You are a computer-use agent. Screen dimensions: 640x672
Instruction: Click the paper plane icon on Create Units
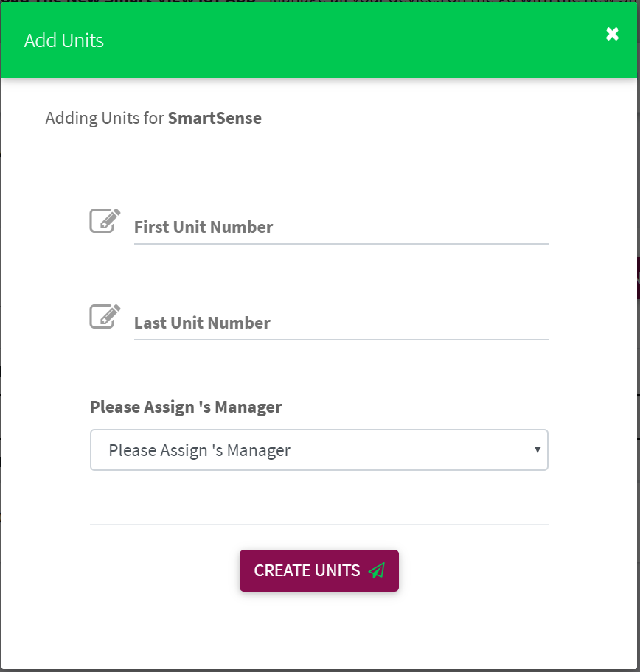tap(377, 570)
